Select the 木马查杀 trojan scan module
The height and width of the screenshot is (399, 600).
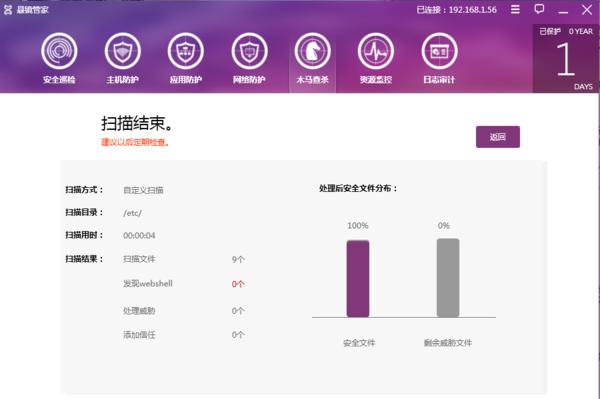pyautogui.click(x=313, y=59)
